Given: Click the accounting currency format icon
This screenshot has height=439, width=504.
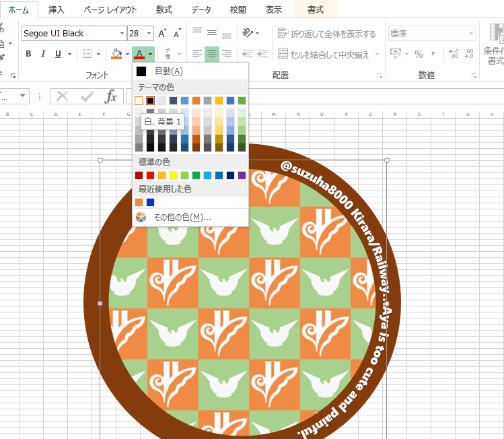Looking at the screenshot, I should pyautogui.click(x=396, y=54).
